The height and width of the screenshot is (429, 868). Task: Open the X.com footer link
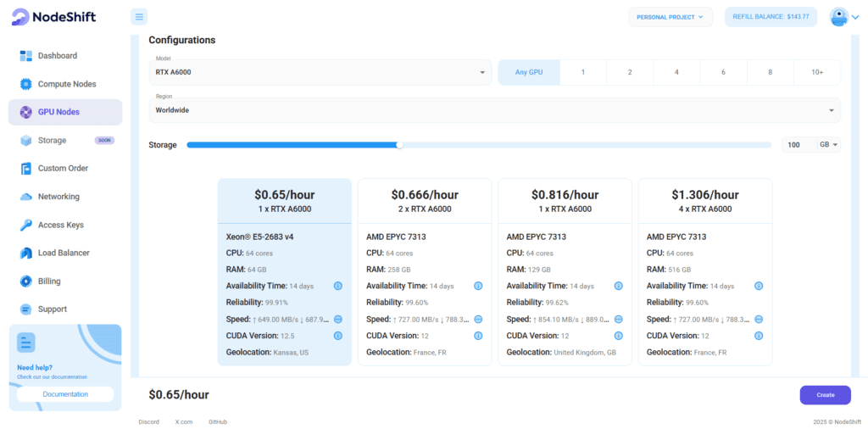click(x=184, y=422)
